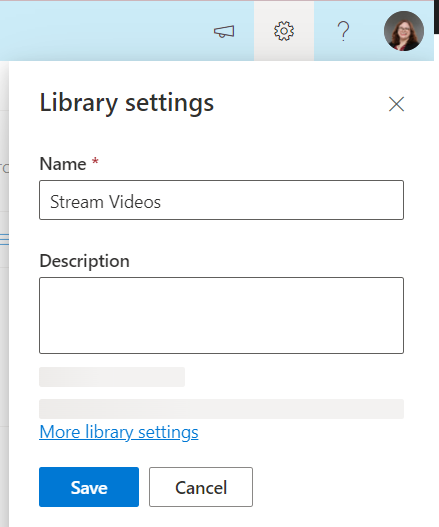The height and width of the screenshot is (527, 439).
Task: Close the Library settings panel
Action: pos(396,104)
